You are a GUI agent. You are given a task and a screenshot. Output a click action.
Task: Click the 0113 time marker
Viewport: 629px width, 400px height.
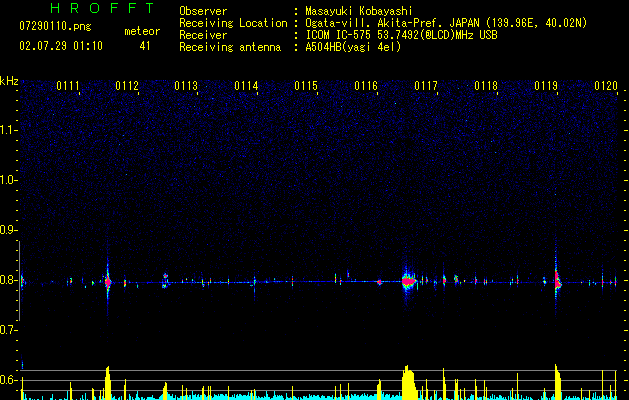[x=186, y=85]
